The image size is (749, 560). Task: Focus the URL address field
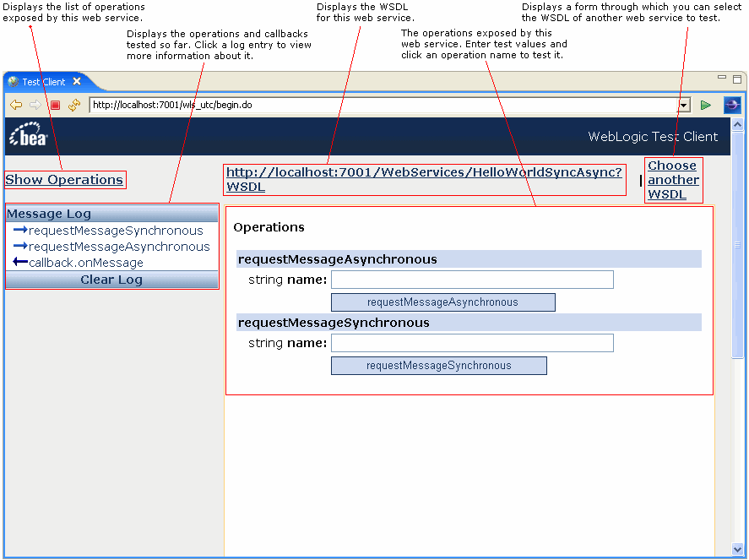[x=383, y=105]
